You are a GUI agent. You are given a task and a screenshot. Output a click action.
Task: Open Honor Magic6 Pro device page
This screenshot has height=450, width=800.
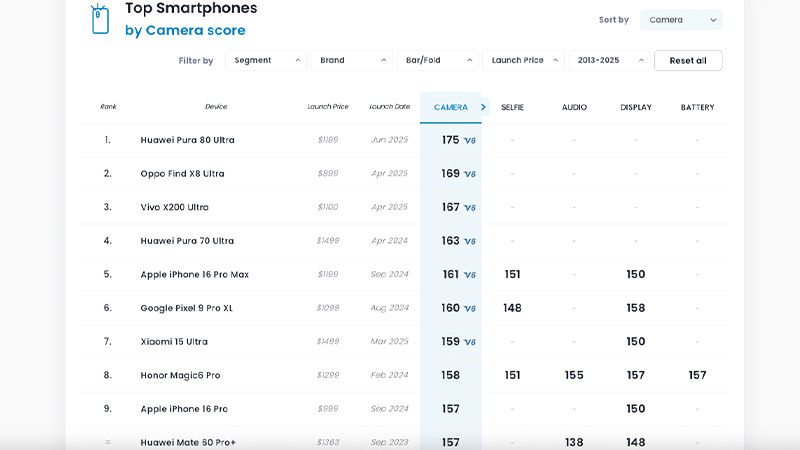click(180, 376)
